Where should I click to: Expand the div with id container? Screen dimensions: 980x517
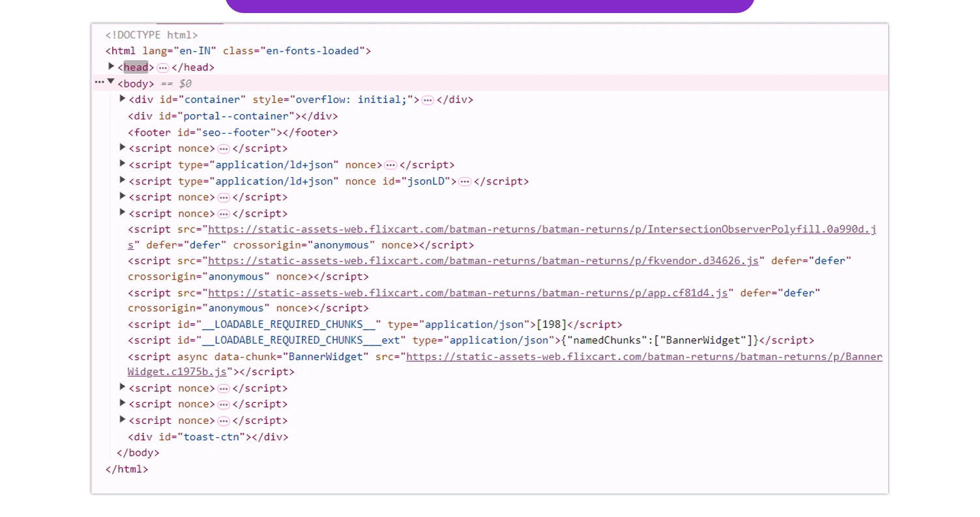(x=122, y=98)
